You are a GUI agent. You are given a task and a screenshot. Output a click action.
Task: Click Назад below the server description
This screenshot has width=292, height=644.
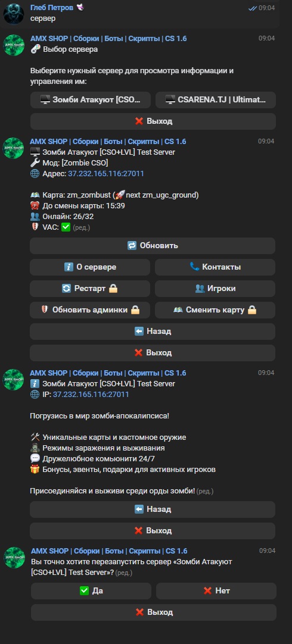[153, 509]
